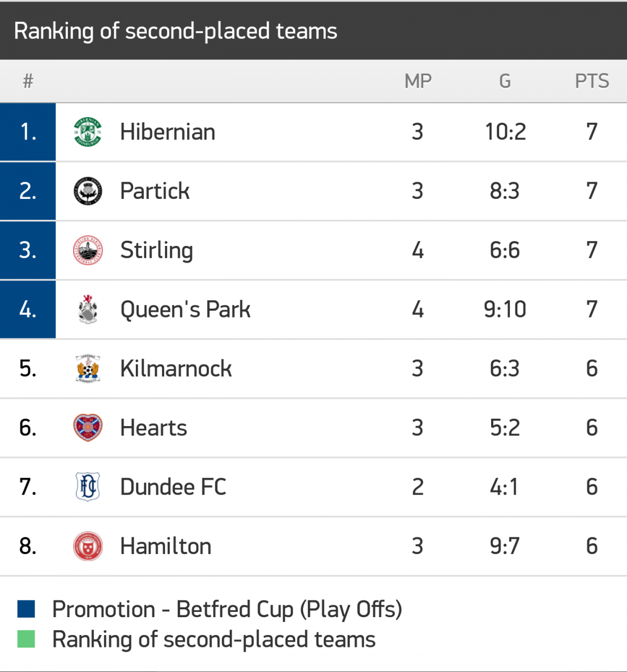This screenshot has width=627, height=672.
Task: Click the Kilmarnock club crest
Action: click(x=88, y=369)
